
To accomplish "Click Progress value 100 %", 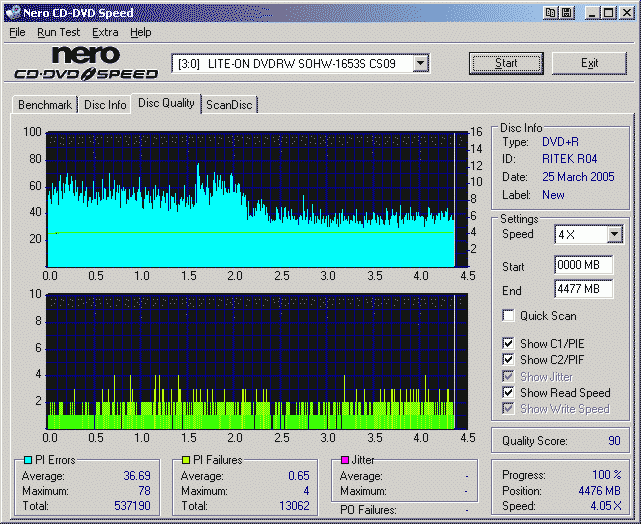I will 607,475.
